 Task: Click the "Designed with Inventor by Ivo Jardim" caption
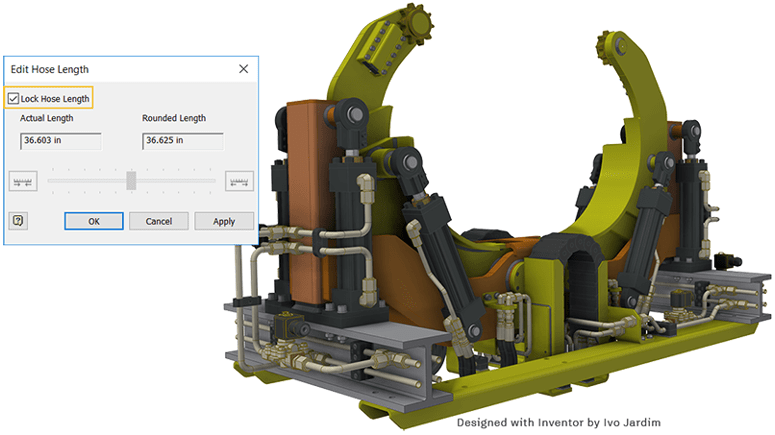click(x=559, y=423)
